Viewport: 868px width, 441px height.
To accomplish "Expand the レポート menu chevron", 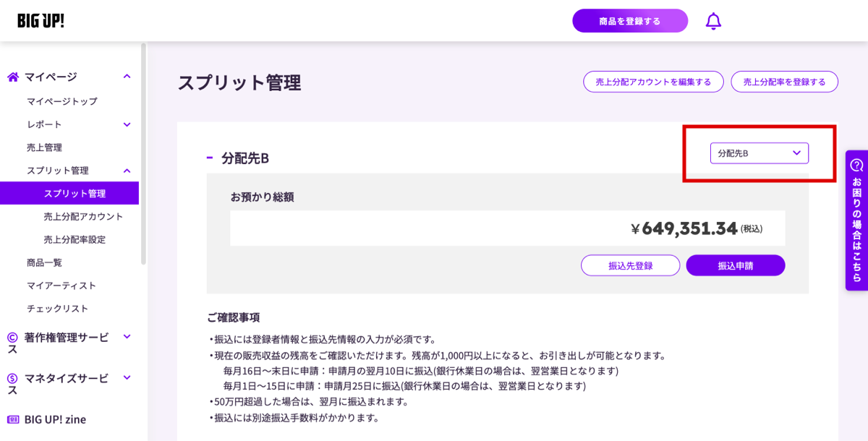I will (x=127, y=124).
